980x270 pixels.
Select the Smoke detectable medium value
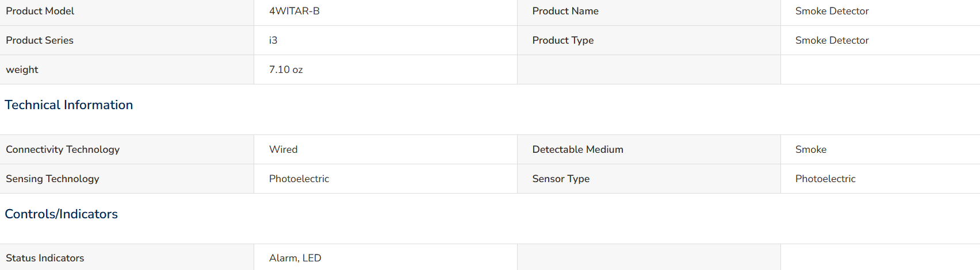[x=810, y=149]
